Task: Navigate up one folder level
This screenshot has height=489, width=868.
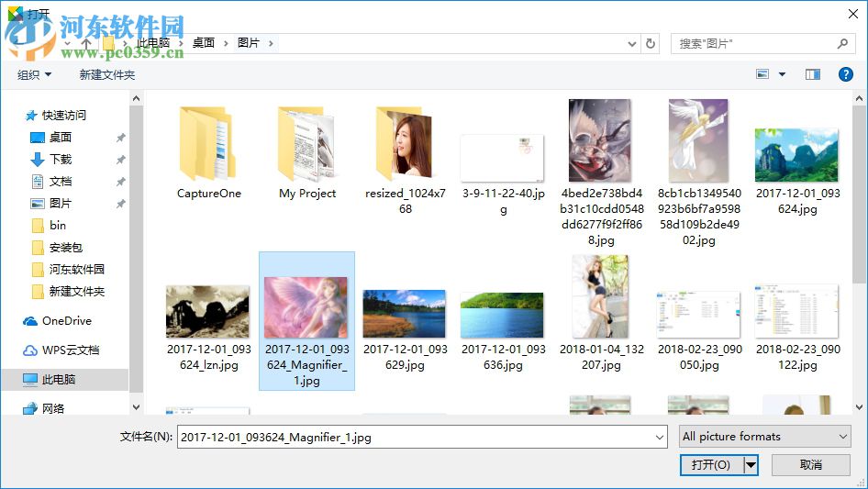Action: [x=86, y=43]
